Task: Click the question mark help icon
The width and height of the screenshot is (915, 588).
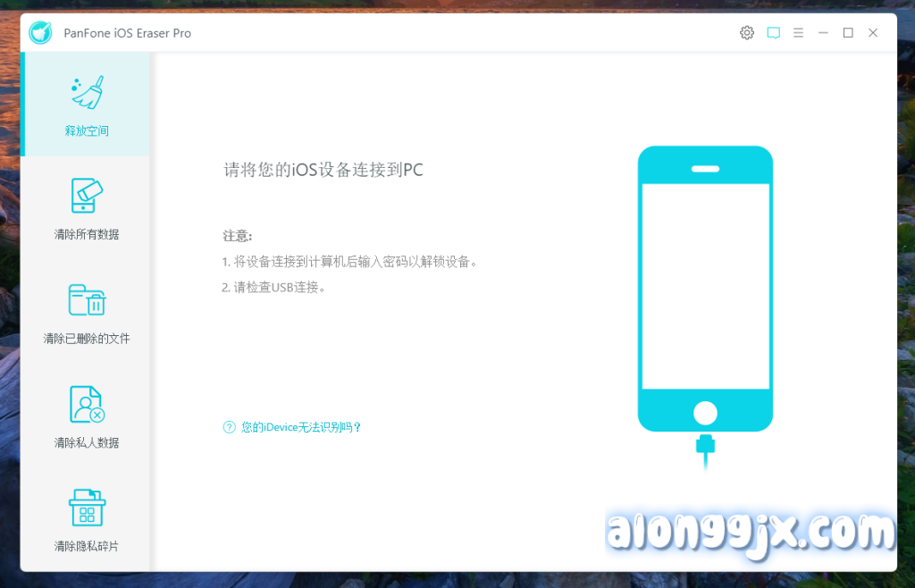Action: tap(229, 427)
